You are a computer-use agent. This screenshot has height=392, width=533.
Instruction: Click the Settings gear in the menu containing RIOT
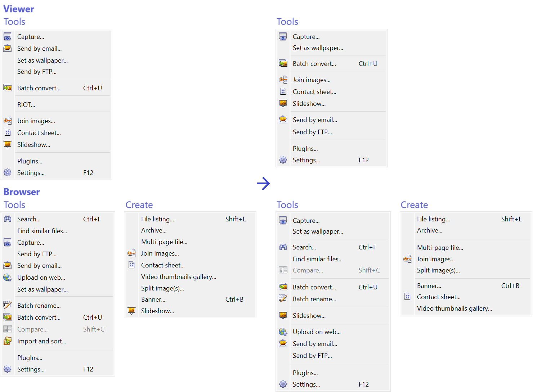pos(8,172)
